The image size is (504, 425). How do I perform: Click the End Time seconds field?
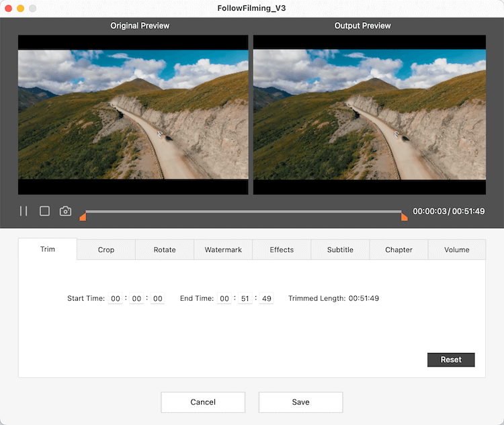tap(266, 299)
